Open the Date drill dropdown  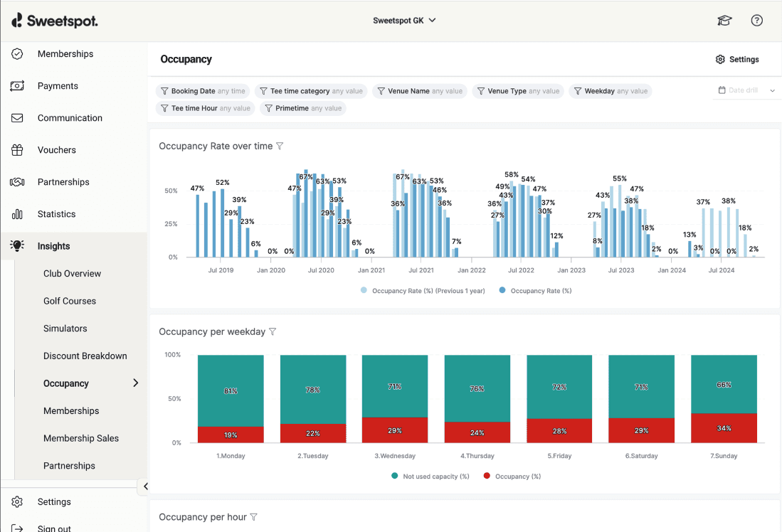coord(746,90)
